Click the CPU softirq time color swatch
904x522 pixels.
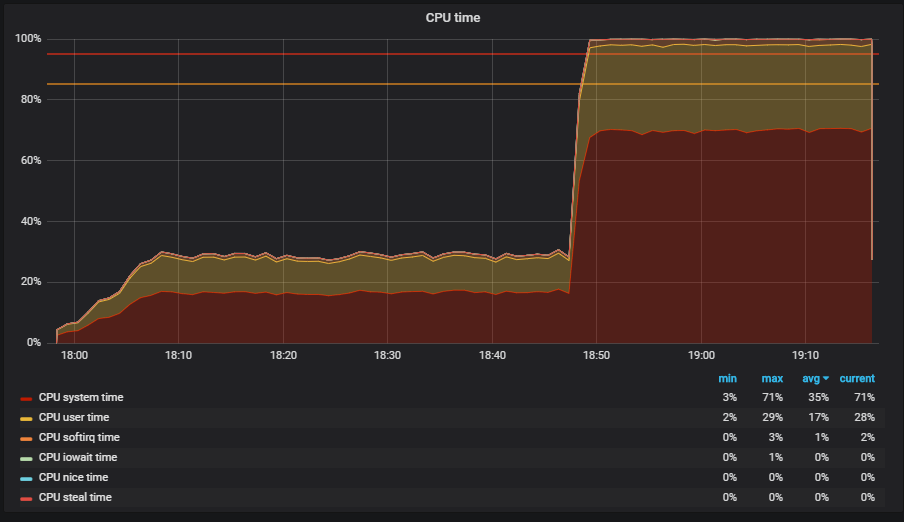click(x=26, y=439)
